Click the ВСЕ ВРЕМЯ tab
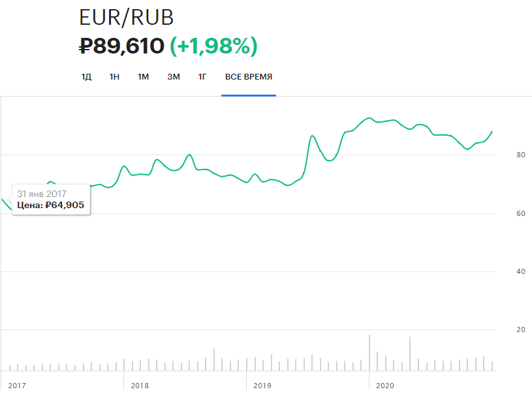Viewport: 532px width, 398px height. (249, 77)
